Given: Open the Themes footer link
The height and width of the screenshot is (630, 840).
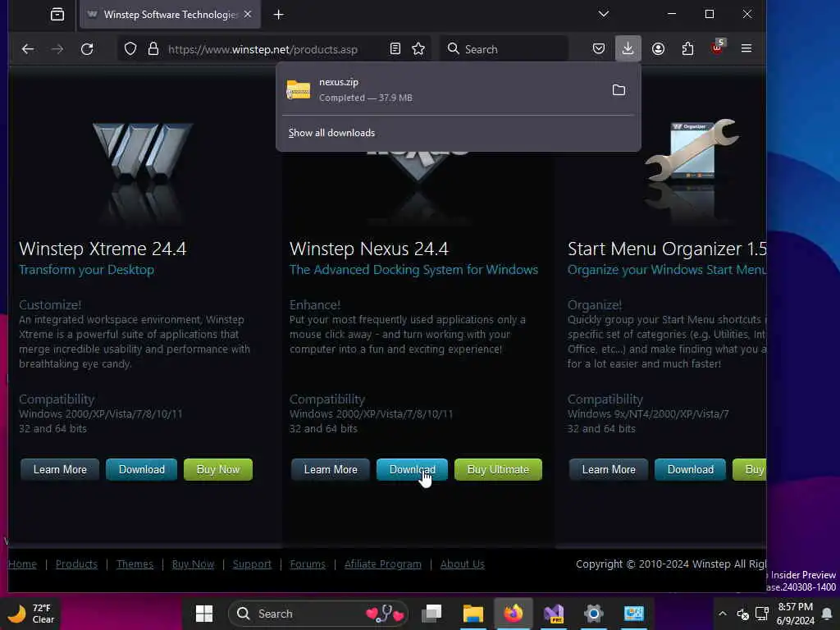Looking at the screenshot, I should [135, 564].
